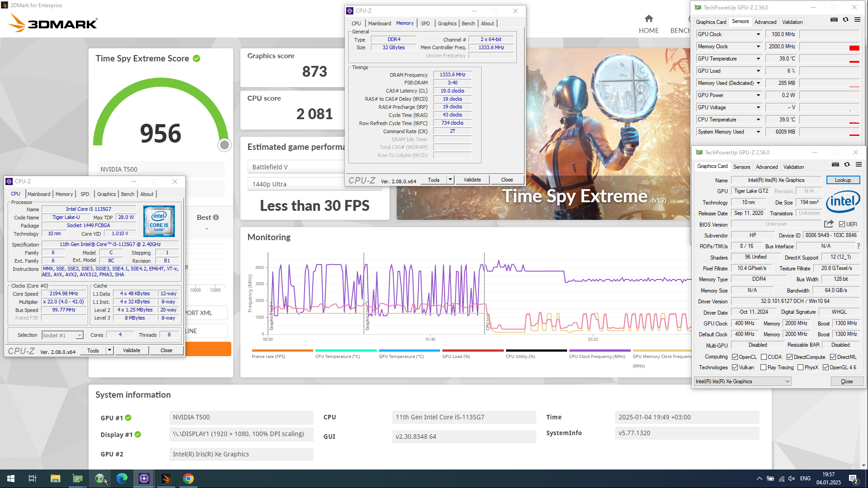Toggle the OpenGL 4.6 checkbox

(826, 367)
